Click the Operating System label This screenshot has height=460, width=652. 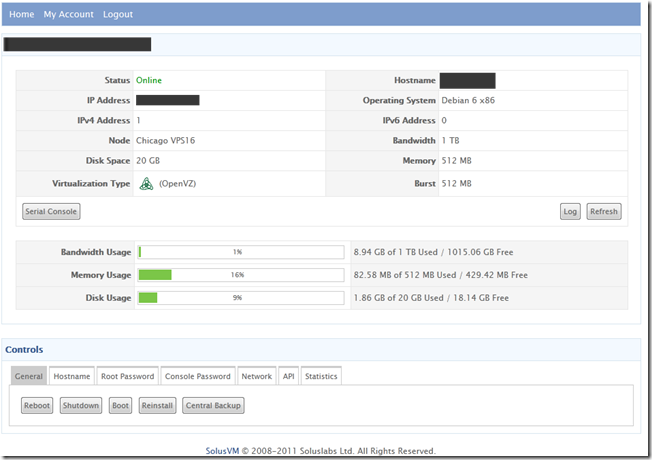[399, 100]
